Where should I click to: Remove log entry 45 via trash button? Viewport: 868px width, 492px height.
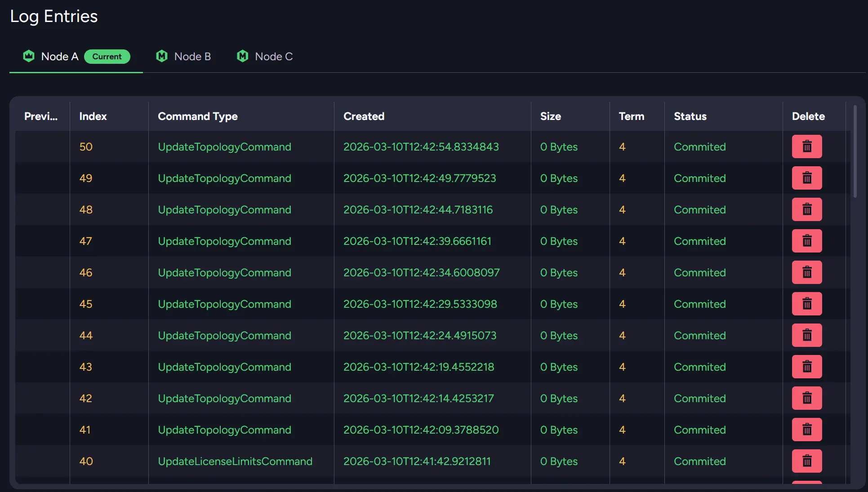pos(806,304)
